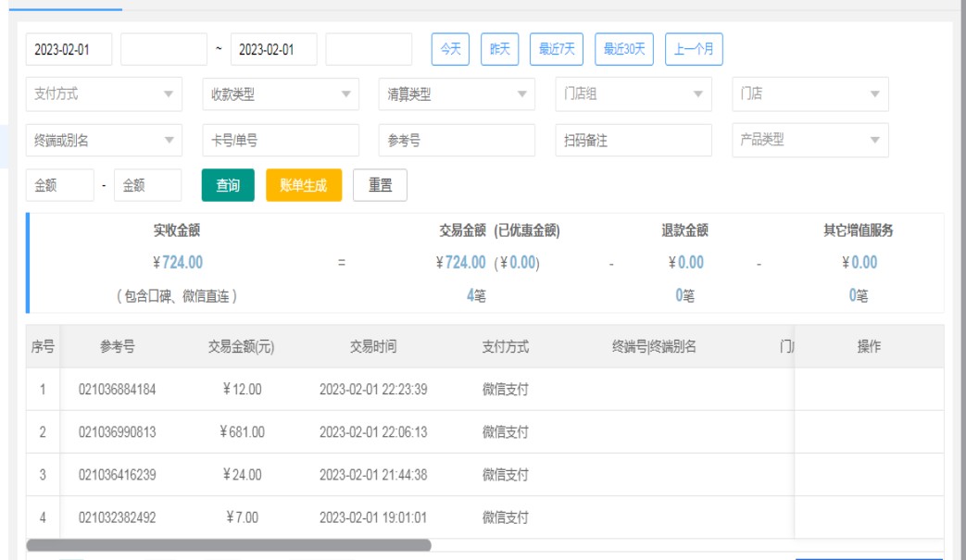Open the 产品类型 dropdown
The image size is (966, 560).
pyautogui.click(x=809, y=140)
